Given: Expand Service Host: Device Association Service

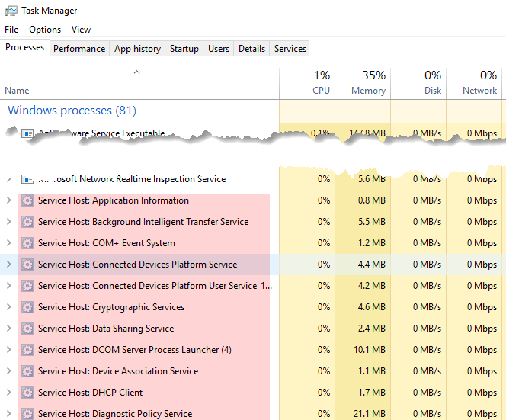Looking at the screenshot, I should coord(9,371).
